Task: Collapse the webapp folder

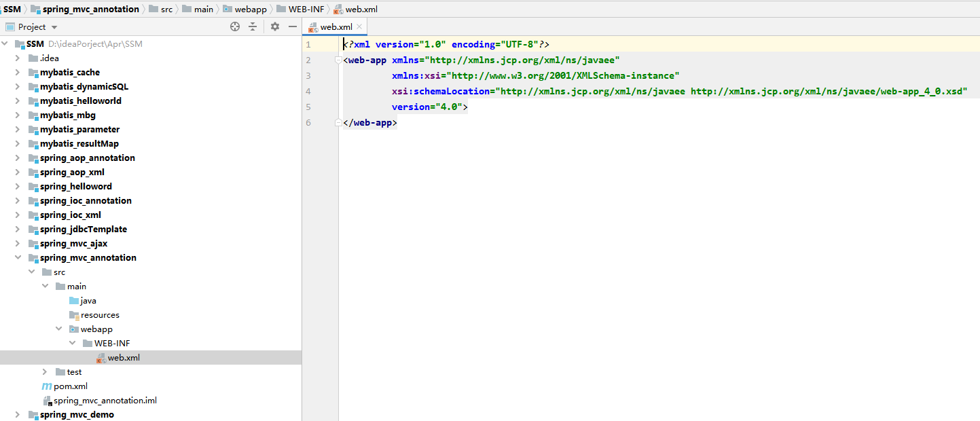Action: (x=58, y=329)
